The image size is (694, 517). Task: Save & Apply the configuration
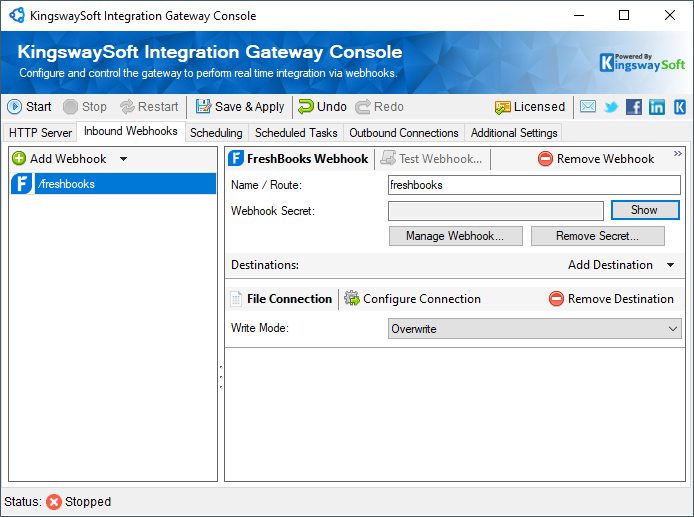240,107
